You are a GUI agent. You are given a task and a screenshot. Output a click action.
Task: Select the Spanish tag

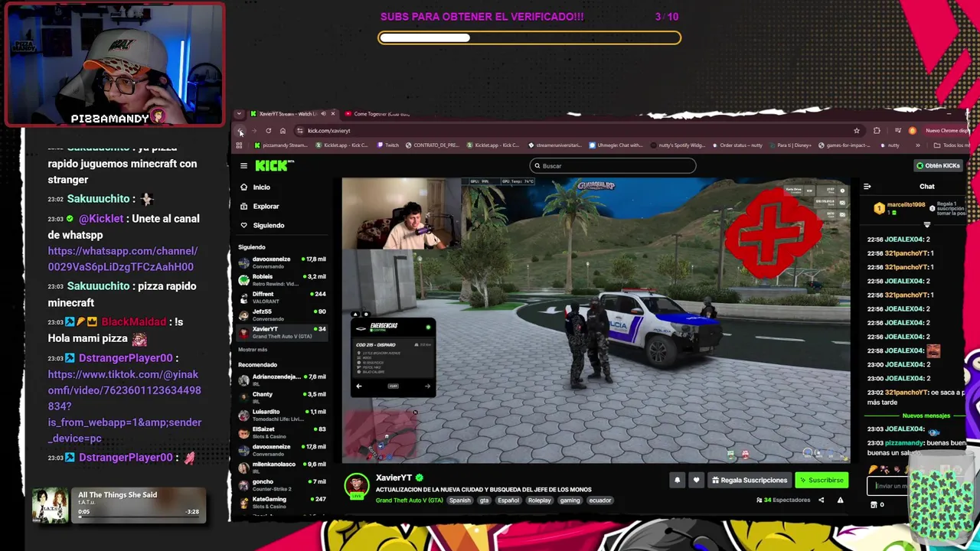[460, 500]
